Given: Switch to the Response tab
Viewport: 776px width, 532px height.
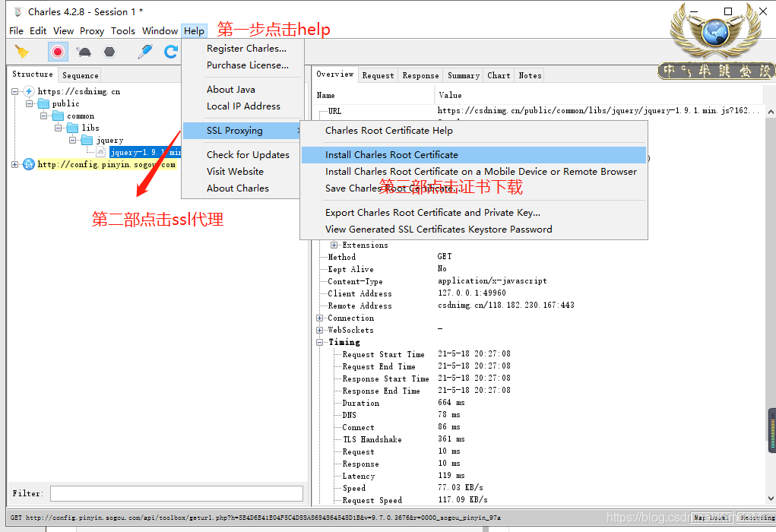Looking at the screenshot, I should tap(420, 75).
